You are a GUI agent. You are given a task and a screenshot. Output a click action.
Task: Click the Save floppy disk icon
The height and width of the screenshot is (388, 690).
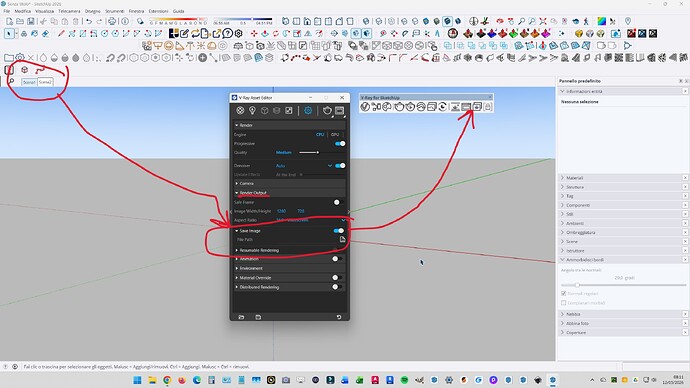point(31,21)
